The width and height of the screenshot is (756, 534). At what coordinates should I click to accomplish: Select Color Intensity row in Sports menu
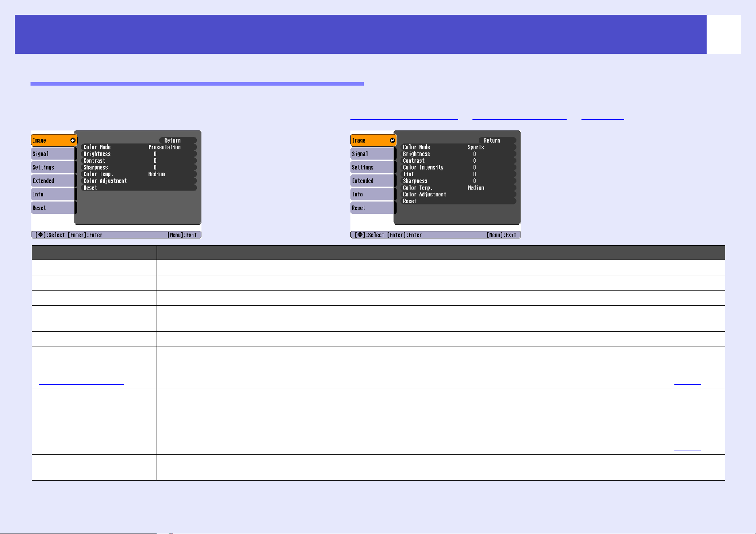(459, 167)
